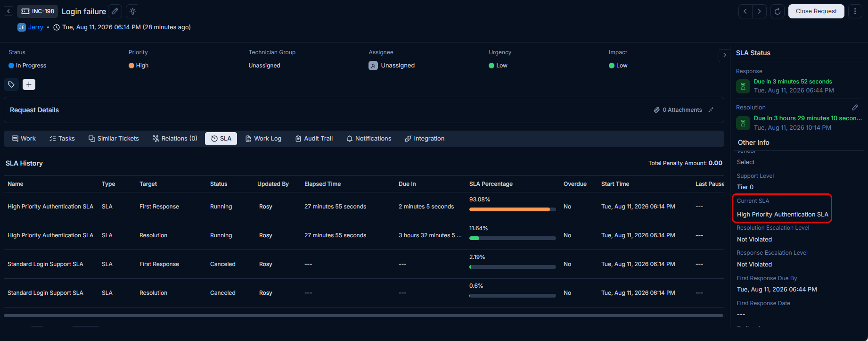The height and width of the screenshot is (341, 868).
Task: Open the Work Log tab
Action: pos(263,139)
